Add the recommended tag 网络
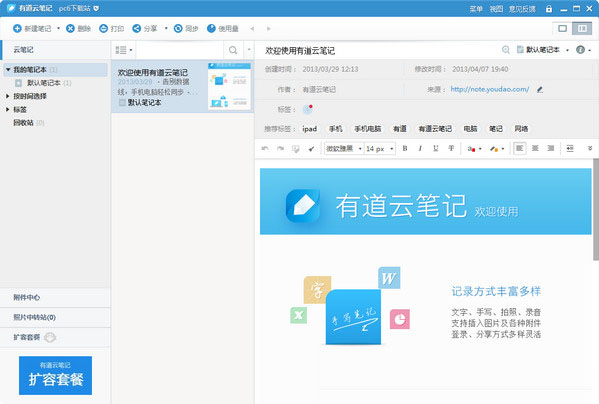599x404 pixels. click(x=521, y=129)
